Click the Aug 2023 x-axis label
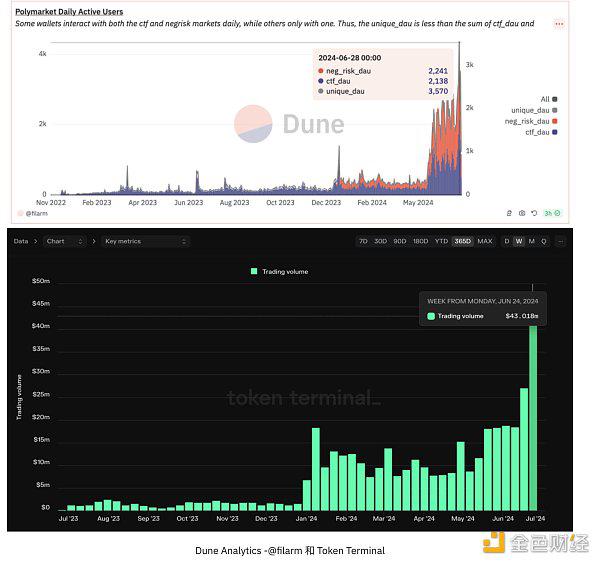 pyautogui.click(x=234, y=203)
